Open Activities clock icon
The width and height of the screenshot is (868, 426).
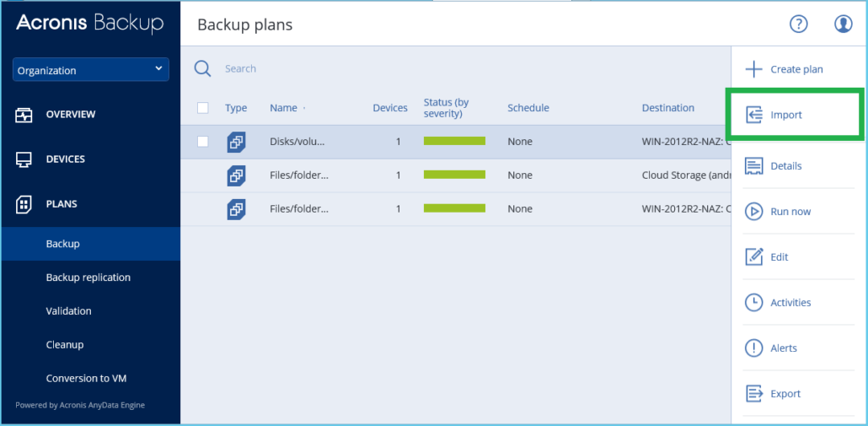coord(754,303)
